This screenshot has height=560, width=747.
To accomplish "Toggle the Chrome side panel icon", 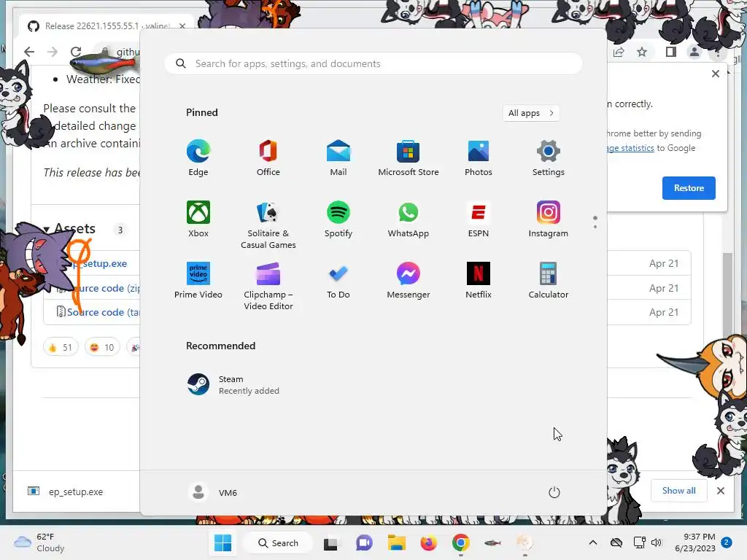I will pyautogui.click(x=671, y=52).
